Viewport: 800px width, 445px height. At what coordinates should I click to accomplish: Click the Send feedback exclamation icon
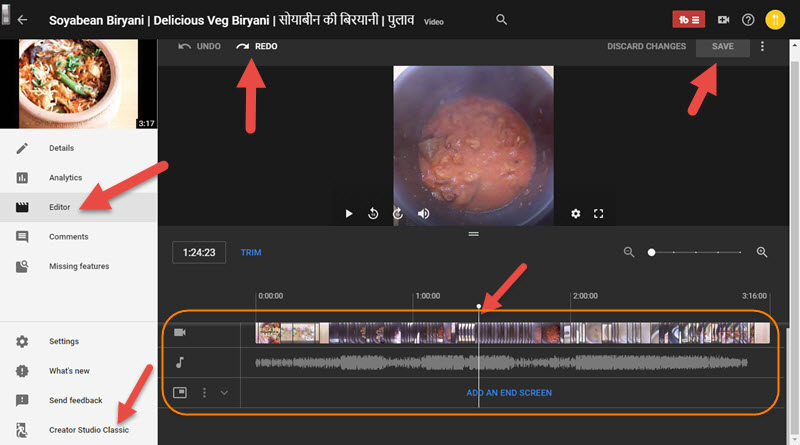click(22, 401)
